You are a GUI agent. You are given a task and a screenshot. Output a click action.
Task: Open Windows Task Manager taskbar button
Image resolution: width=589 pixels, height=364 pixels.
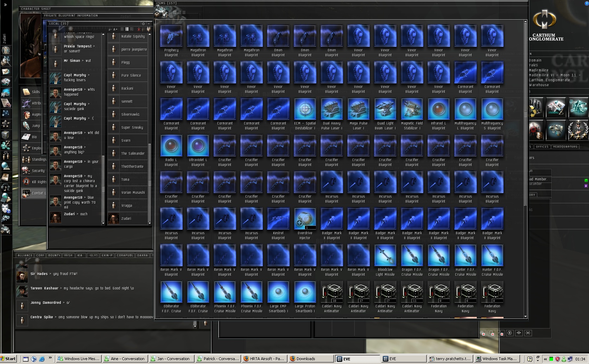pyautogui.click(x=496, y=359)
